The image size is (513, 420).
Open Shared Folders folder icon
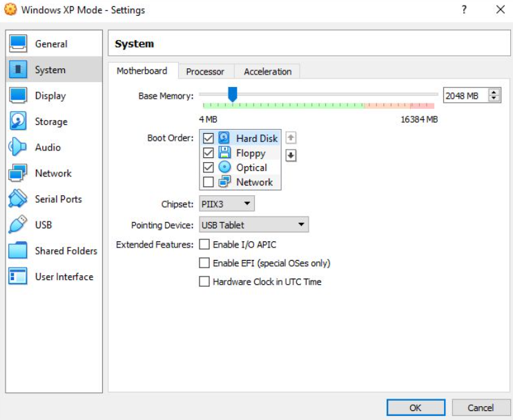[x=18, y=250]
